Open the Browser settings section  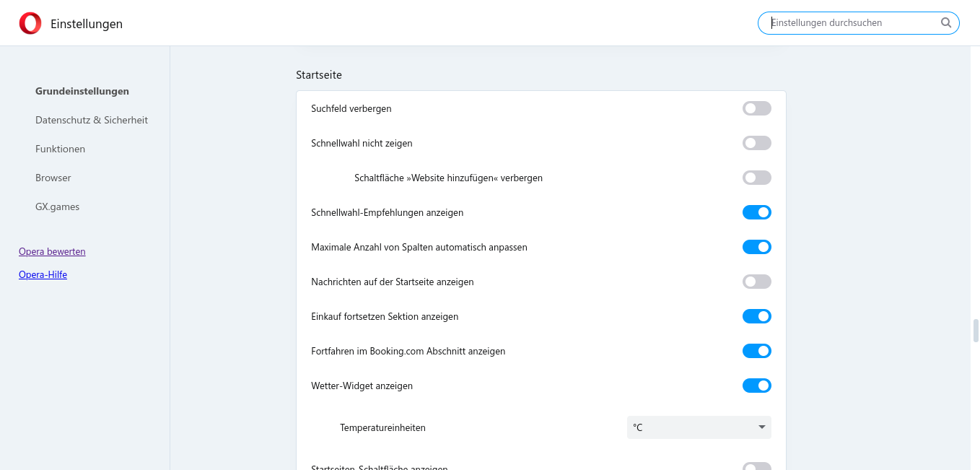click(53, 178)
